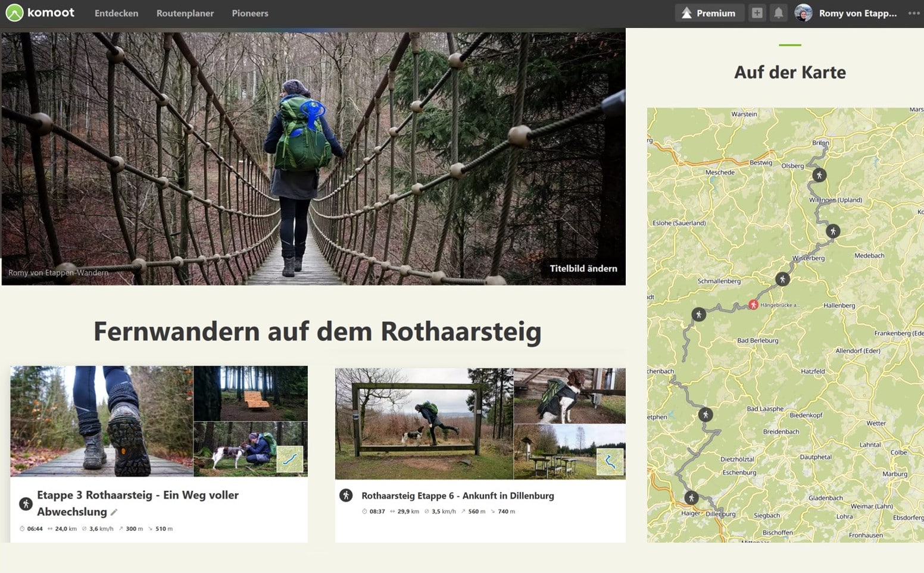The width and height of the screenshot is (924, 573).
Task: Click the Premium button
Action: [x=709, y=13]
